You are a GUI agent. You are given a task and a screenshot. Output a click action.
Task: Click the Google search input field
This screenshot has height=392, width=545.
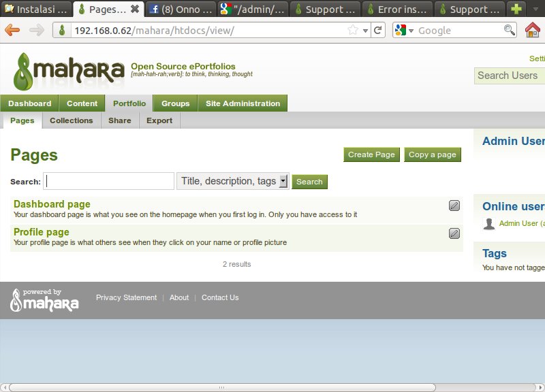tap(458, 31)
